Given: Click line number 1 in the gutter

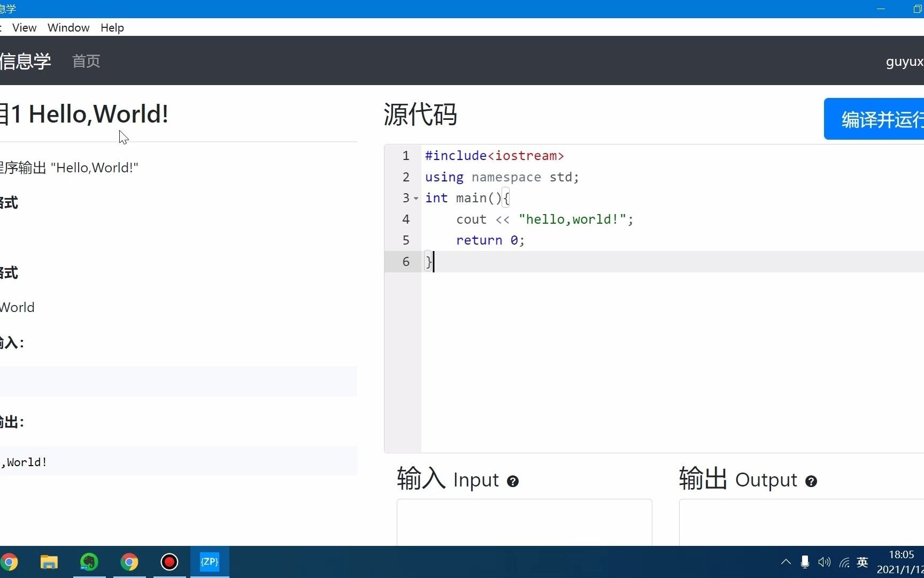Looking at the screenshot, I should 406,156.
